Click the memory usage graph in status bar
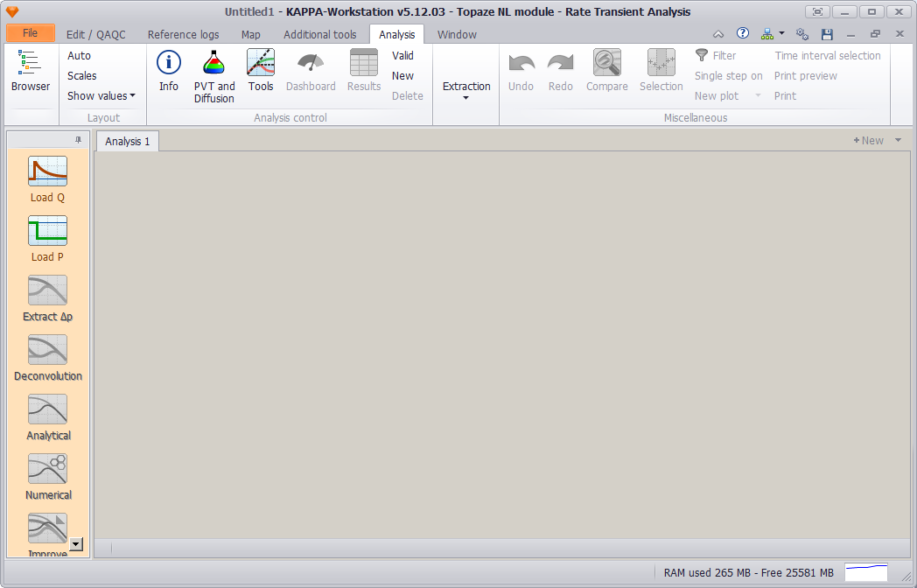The width and height of the screenshot is (917, 588). click(x=866, y=572)
